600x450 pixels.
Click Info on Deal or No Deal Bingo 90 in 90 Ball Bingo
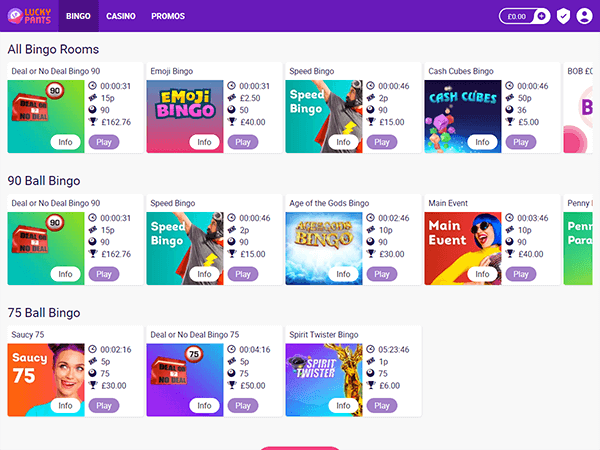coord(65,274)
